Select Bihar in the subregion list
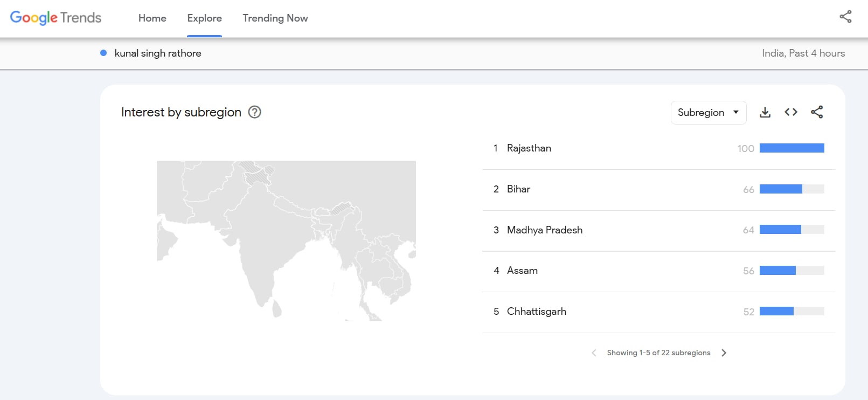 click(x=518, y=189)
